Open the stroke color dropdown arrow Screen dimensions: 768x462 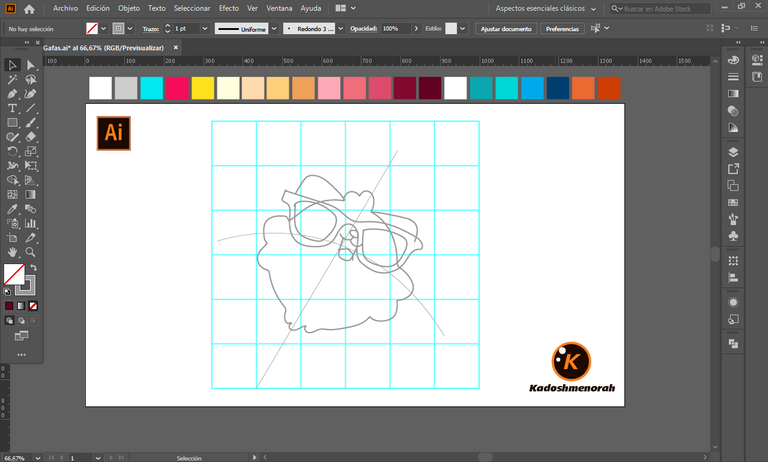pyautogui.click(x=130, y=28)
